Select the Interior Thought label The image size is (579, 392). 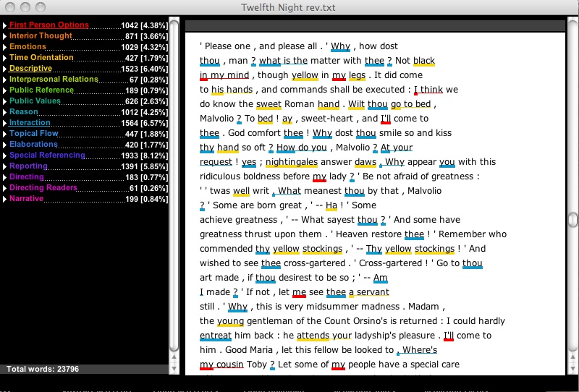pyautogui.click(x=41, y=36)
